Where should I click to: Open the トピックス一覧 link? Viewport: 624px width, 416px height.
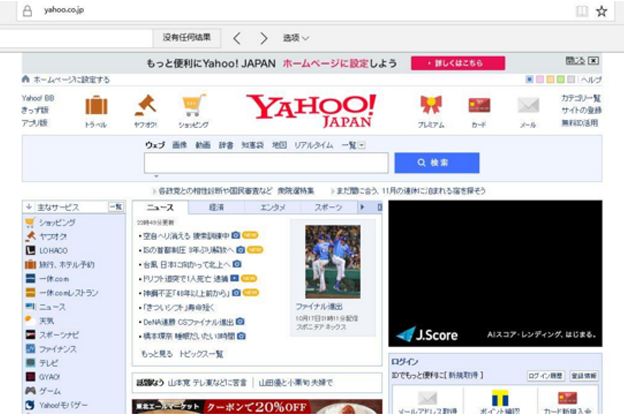[x=201, y=354]
